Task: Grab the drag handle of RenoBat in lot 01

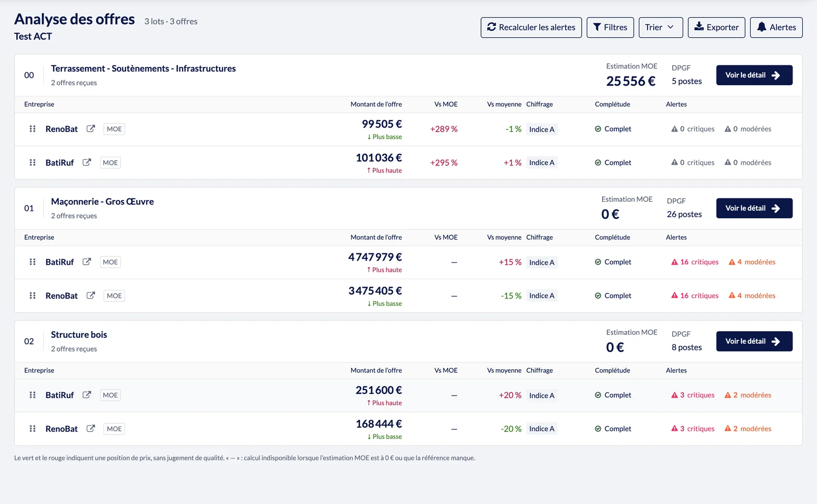Action: 33,296
